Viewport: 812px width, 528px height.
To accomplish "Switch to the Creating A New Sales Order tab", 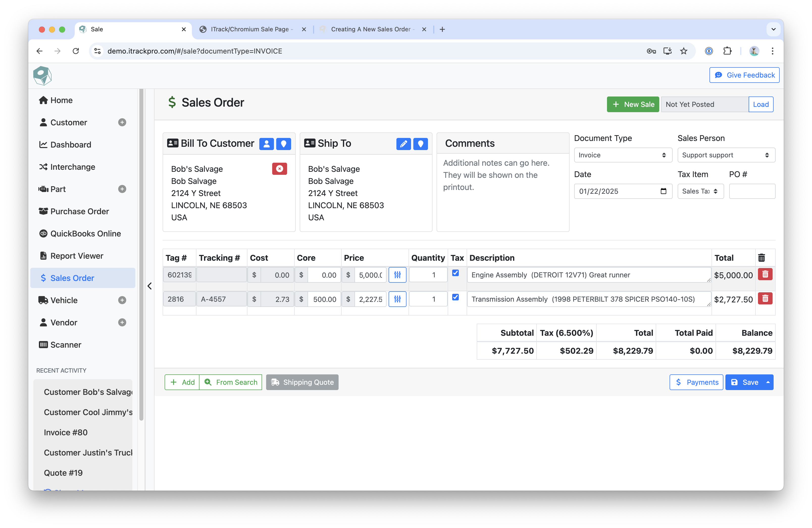I will tap(370, 29).
